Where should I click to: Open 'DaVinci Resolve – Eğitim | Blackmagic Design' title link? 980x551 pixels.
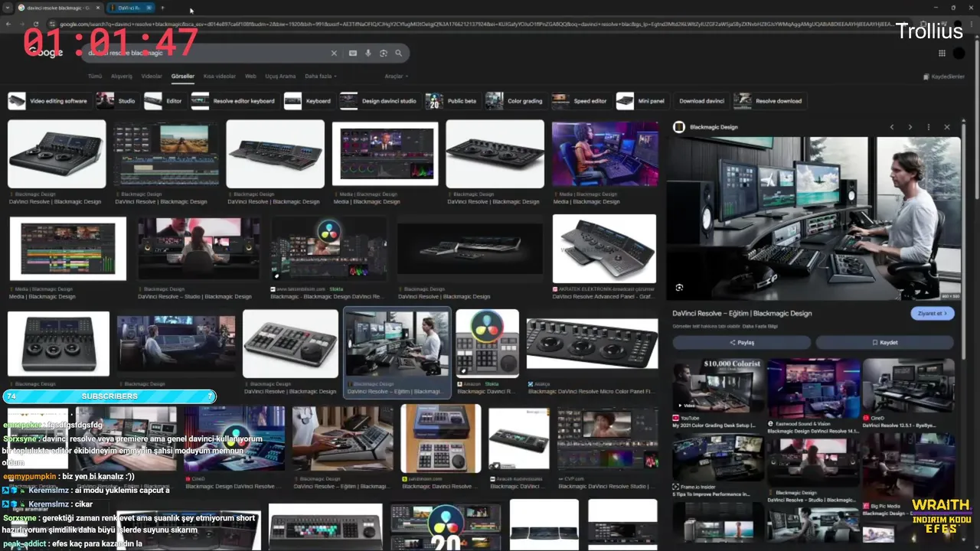[x=742, y=313]
